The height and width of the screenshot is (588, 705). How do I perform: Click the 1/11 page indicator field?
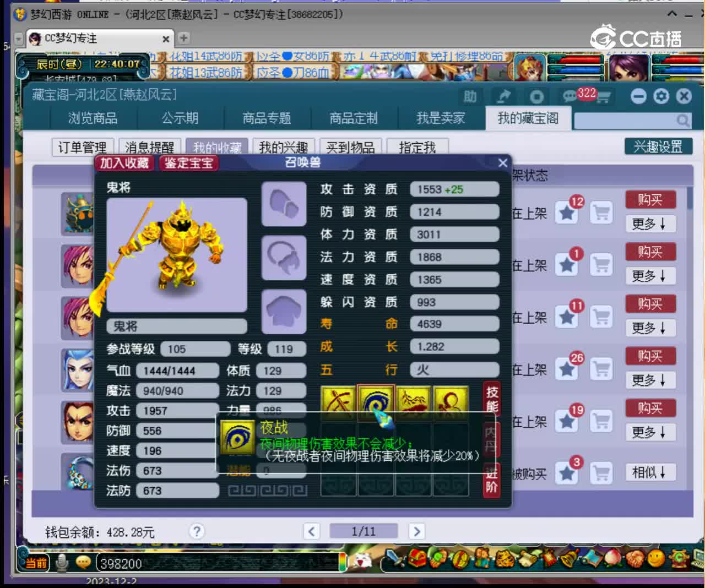pos(364,531)
